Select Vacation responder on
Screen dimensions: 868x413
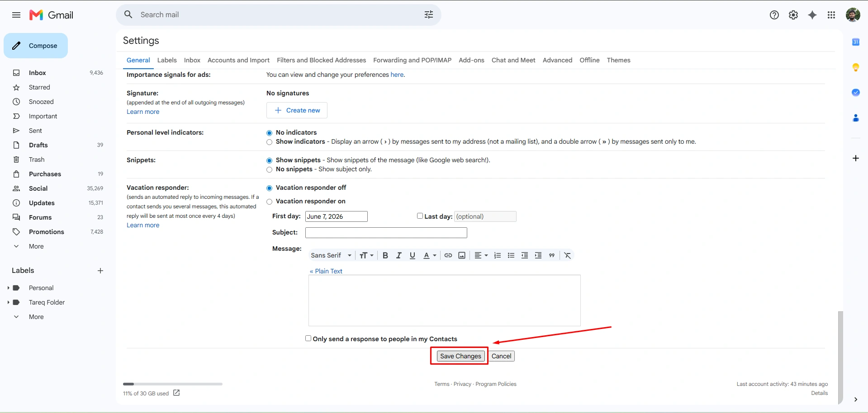click(x=269, y=202)
